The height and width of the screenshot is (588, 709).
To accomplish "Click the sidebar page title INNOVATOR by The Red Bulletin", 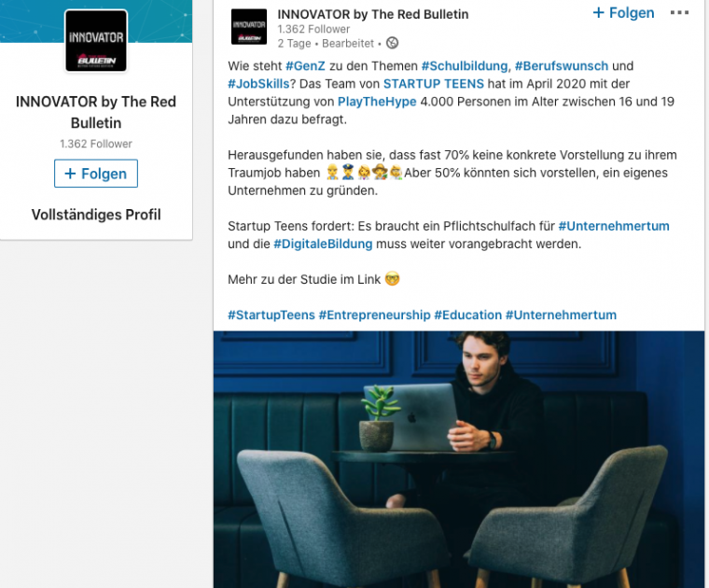I will point(96,112).
